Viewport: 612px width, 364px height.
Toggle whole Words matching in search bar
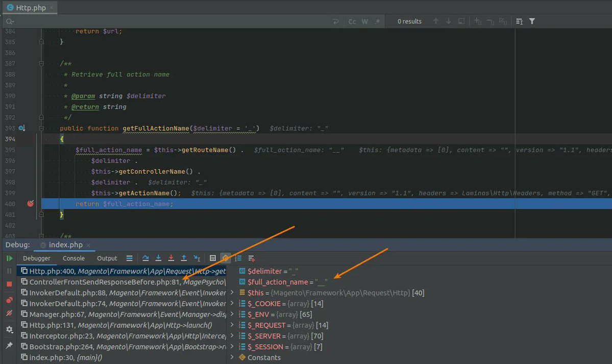364,21
